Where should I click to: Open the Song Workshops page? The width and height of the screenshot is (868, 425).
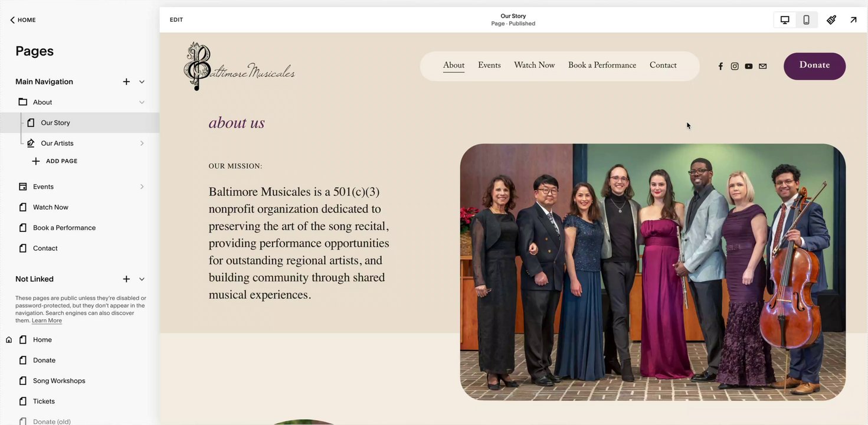click(x=59, y=381)
